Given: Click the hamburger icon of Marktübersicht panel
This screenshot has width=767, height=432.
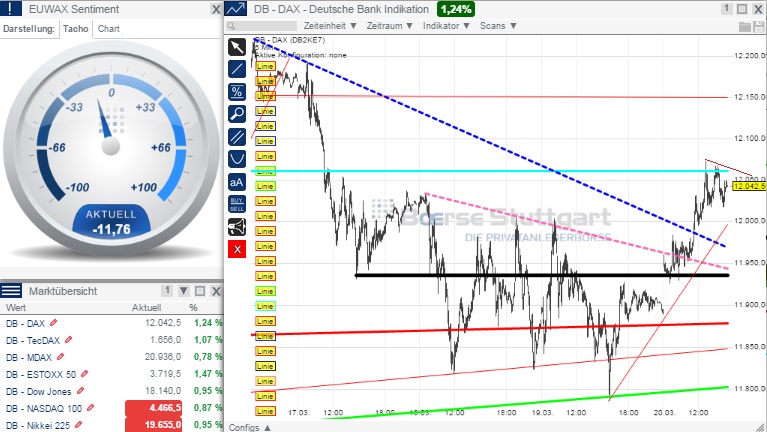Looking at the screenshot, I should point(11,291).
